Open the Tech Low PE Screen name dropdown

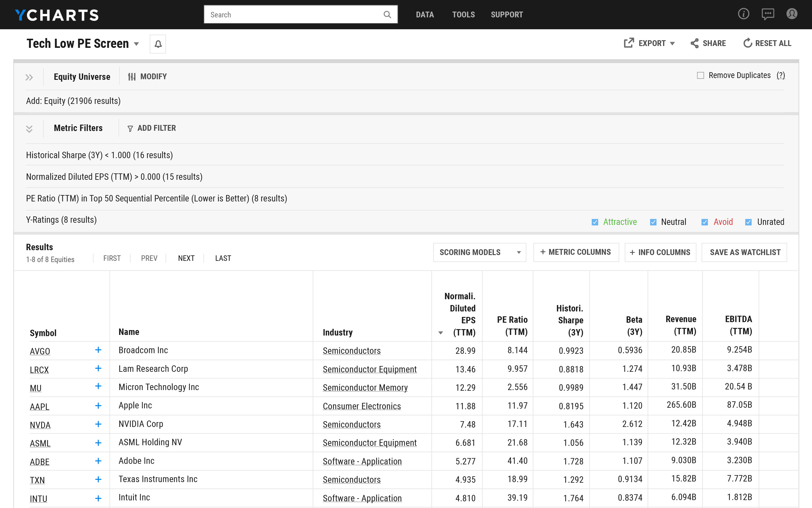[x=136, y=44]
